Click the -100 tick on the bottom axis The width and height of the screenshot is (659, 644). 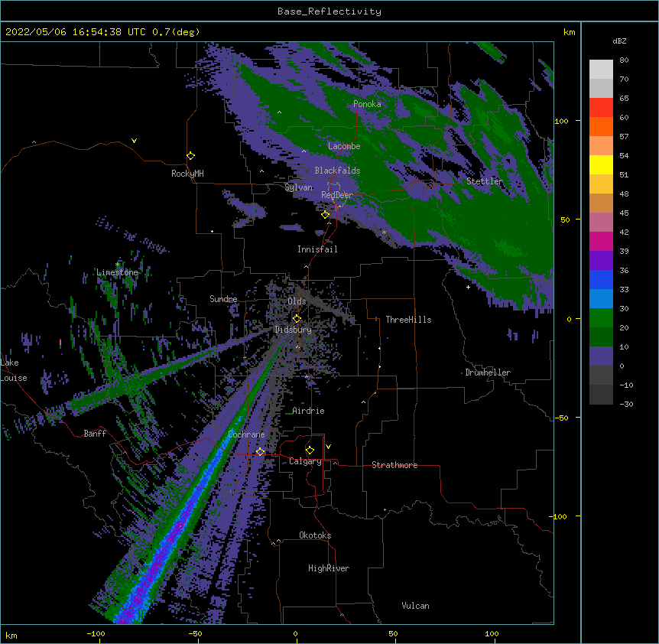(96, 634)
